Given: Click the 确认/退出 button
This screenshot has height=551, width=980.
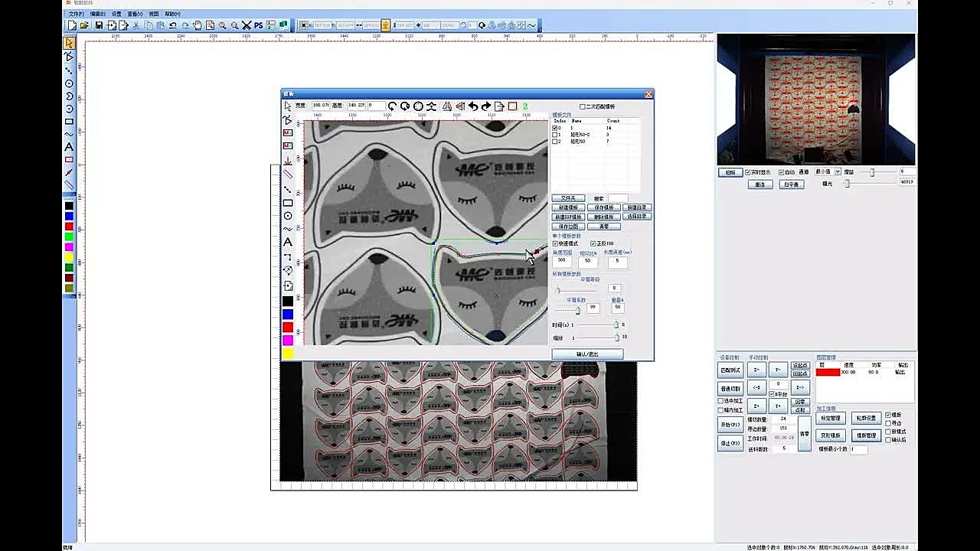Looking at the screenshot, I should click(587, 354).
